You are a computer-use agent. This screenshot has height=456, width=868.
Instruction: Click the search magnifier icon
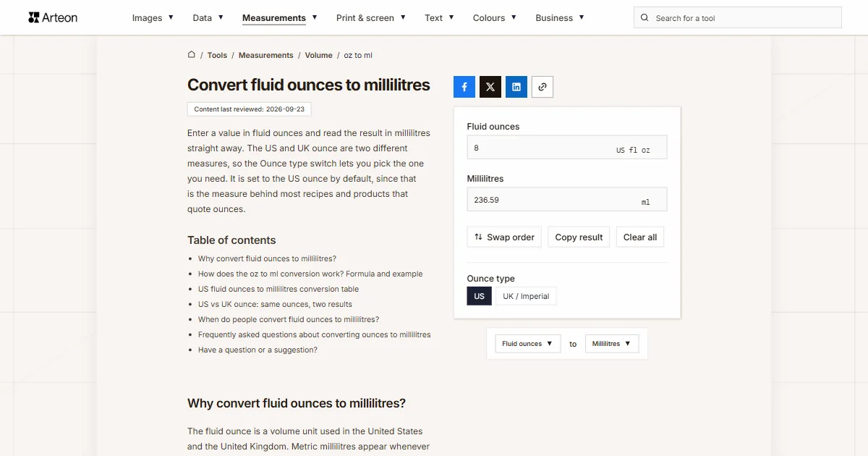point(645,18)
